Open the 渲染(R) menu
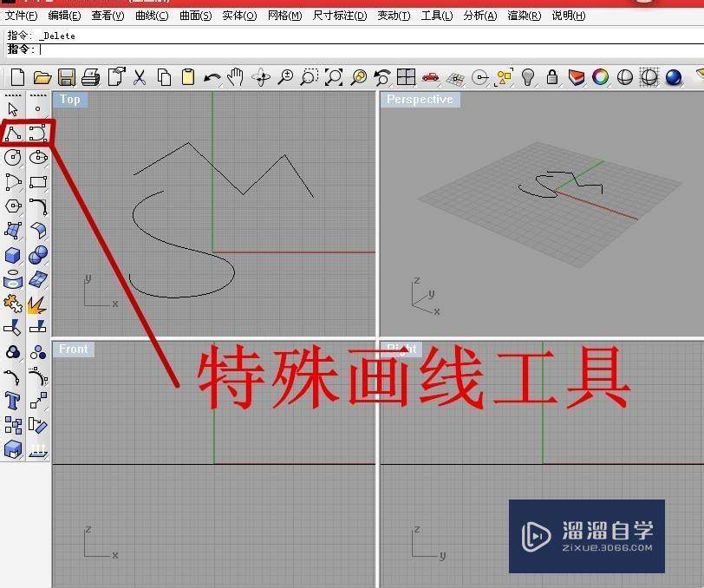 pyautogui.click(x=524, y=16)
